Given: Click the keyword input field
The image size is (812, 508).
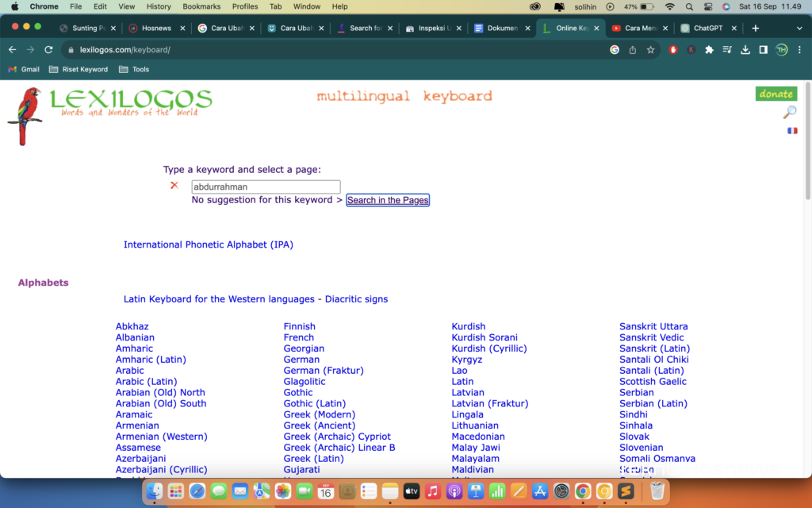Looking at the screenshot, I should click(x=266, y=187).
